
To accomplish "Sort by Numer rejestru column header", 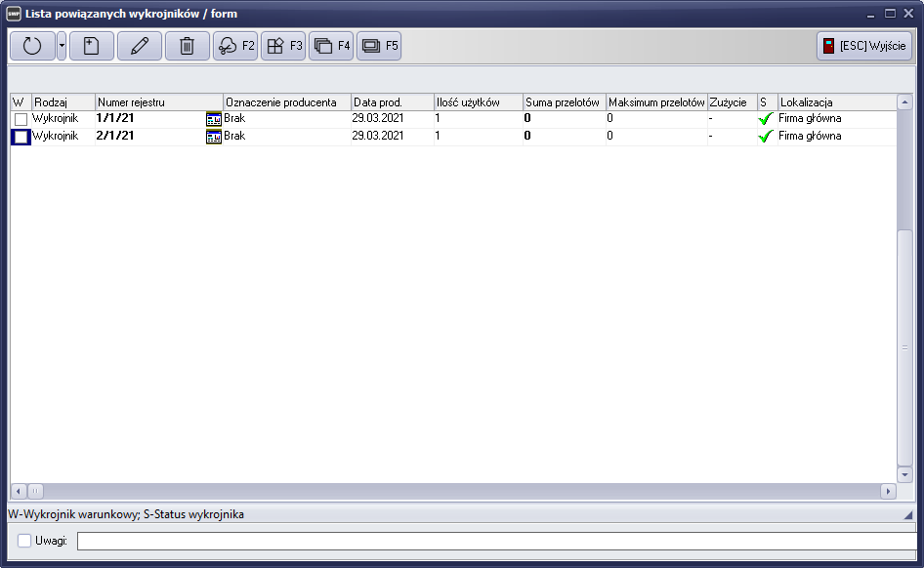I will point(158,102).
